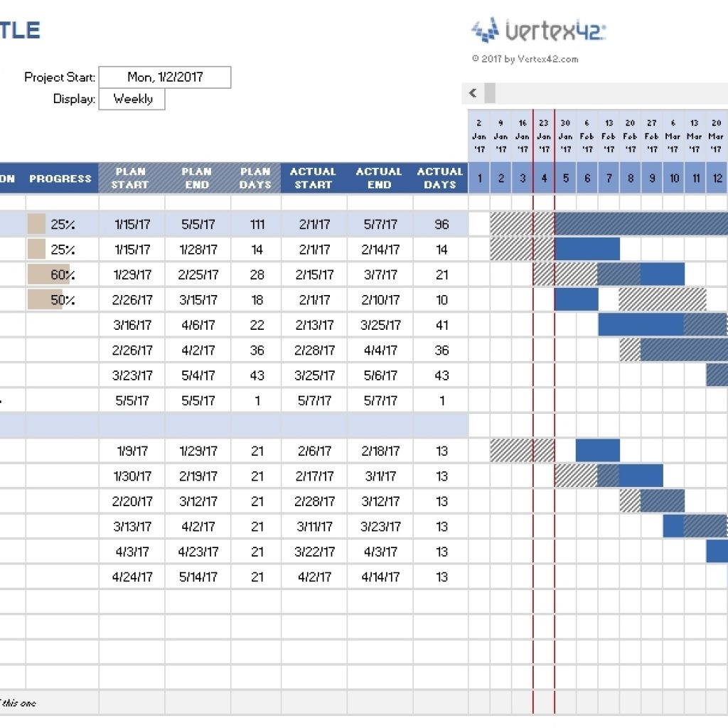This screenshot has height=728, width=728.
Task: Select the Project Start date field
Action: [x=165, y=77]
